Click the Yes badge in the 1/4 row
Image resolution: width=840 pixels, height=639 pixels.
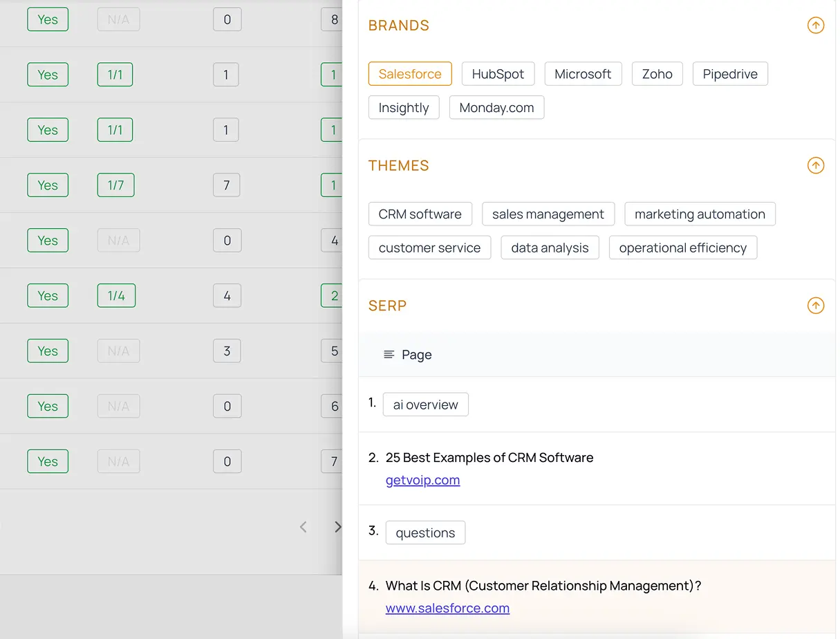pos(48,296)
